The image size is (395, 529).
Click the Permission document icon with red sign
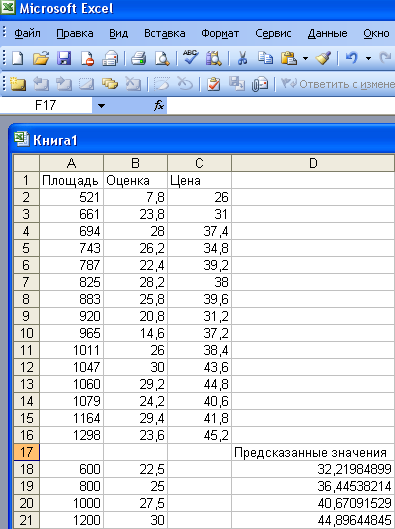click(x=87, y=58)
